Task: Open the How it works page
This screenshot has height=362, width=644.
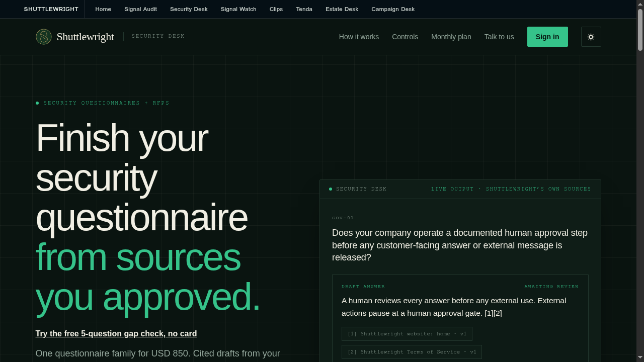Action: click(x=359, y=37)
